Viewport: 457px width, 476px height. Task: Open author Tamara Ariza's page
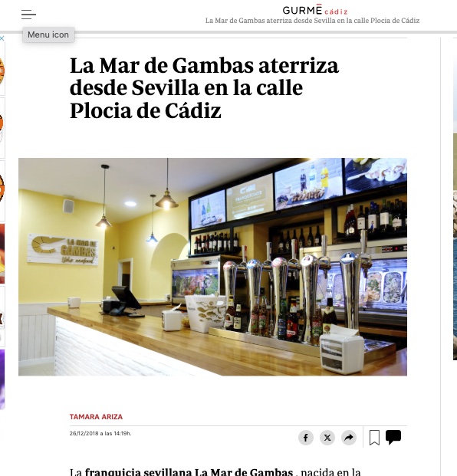[96, 417]
